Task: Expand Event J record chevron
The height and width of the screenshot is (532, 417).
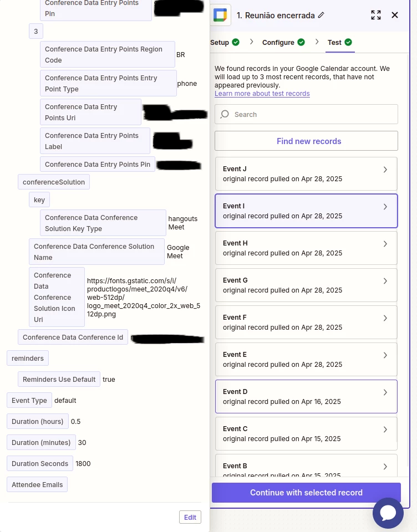Action: point(385,170)
